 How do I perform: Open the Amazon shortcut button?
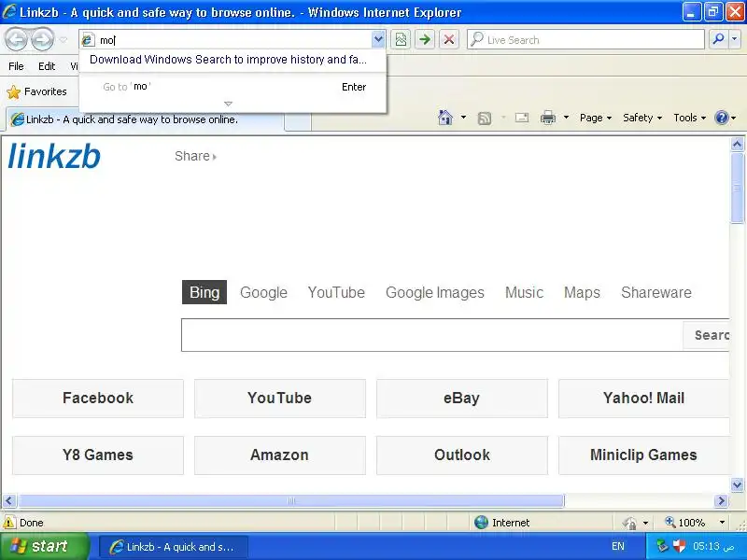click(279, 455)
